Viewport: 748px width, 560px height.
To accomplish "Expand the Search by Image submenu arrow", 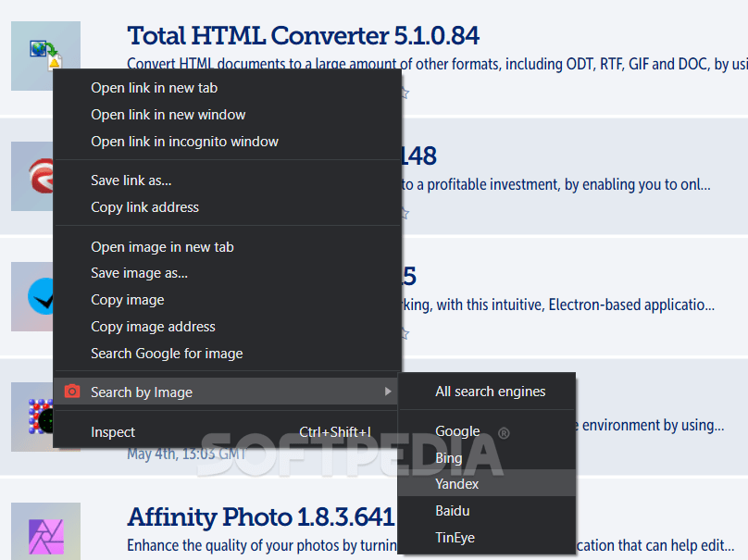I will point(388,392).
